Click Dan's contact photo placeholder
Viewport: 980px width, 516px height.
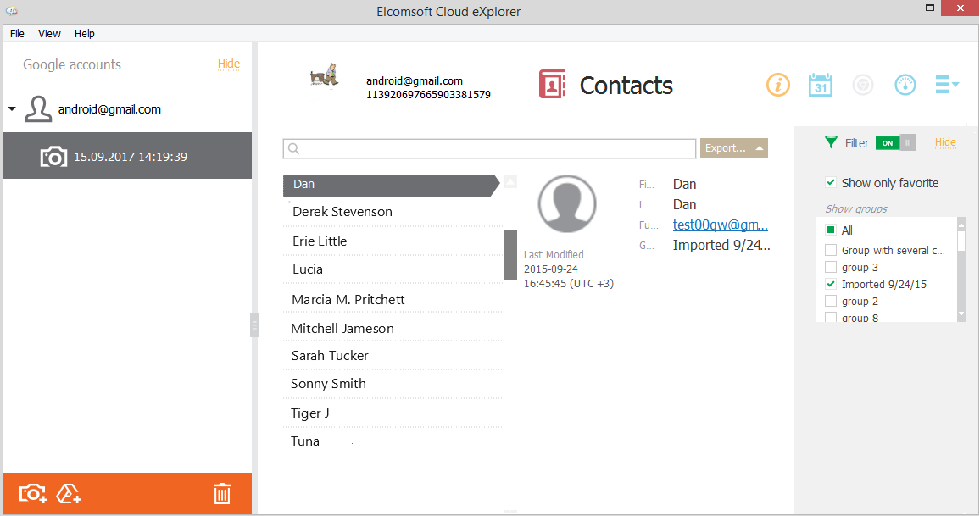click(567, 203)
